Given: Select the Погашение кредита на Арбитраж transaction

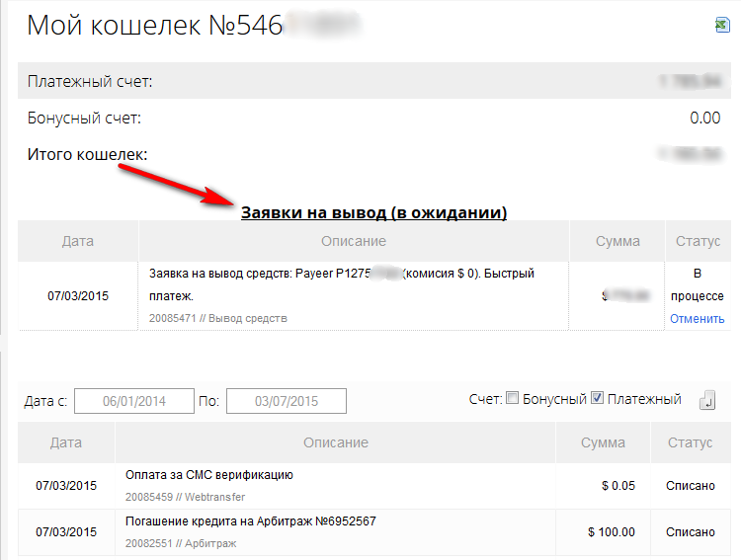Looking at the screenshot, I should (251, 521).
